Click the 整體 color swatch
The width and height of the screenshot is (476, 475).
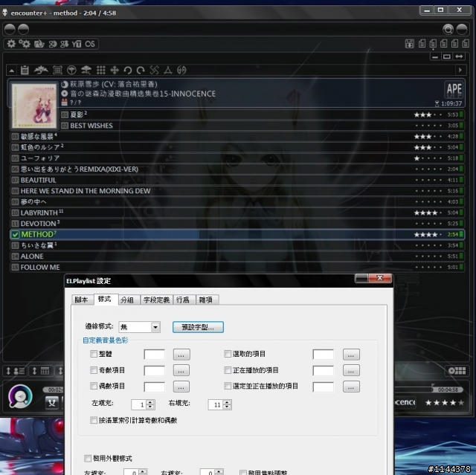(155, 355)
